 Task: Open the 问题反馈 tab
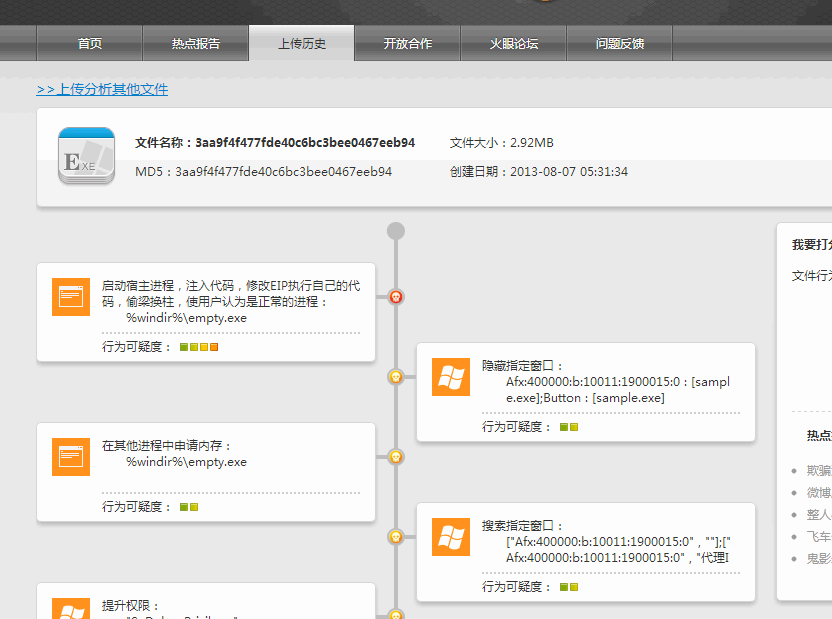pyautogui.click(x=620, y=44)
